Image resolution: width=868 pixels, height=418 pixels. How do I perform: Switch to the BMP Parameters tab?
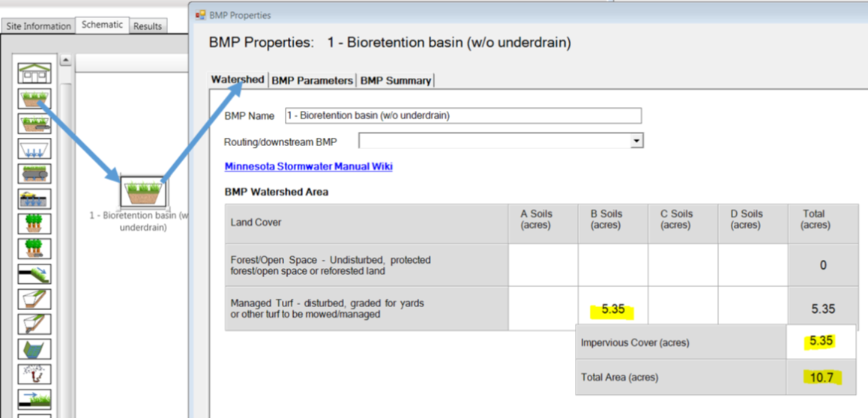coord(312,80)
